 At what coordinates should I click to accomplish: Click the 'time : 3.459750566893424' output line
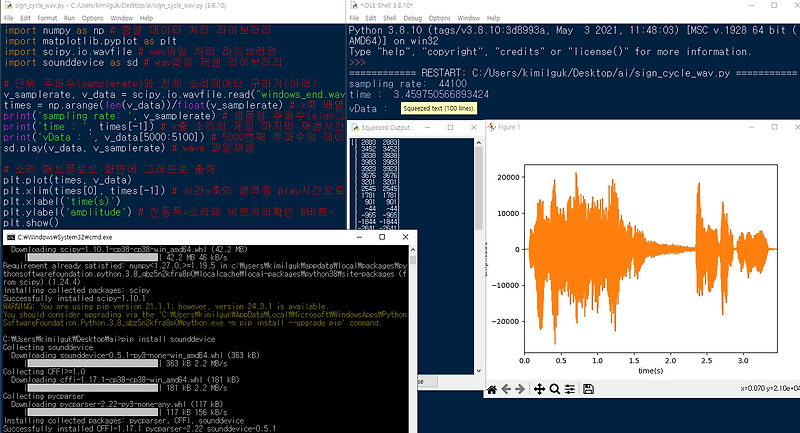pyautogui.click(x=418, y=94)
